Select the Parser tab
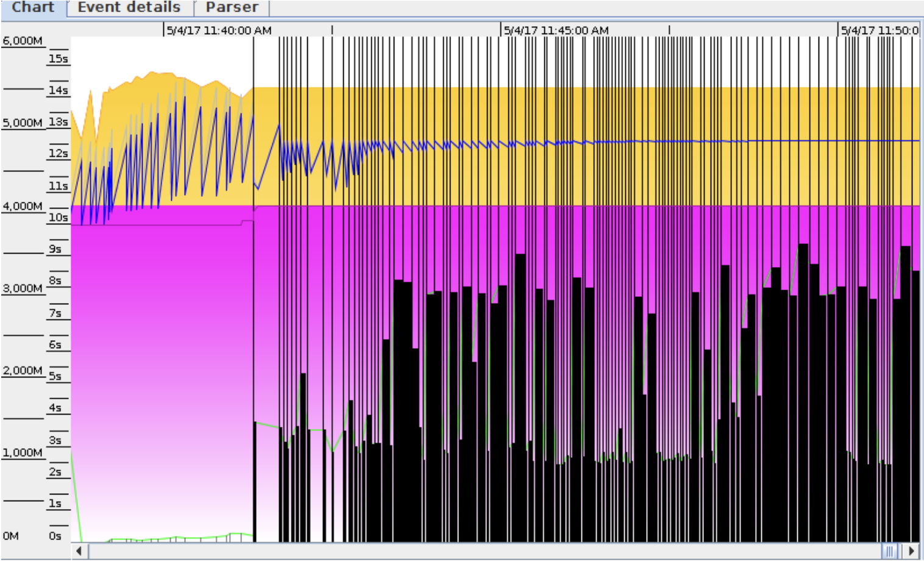The height and width of the screenshot is (567, 924). pos(232,7)
